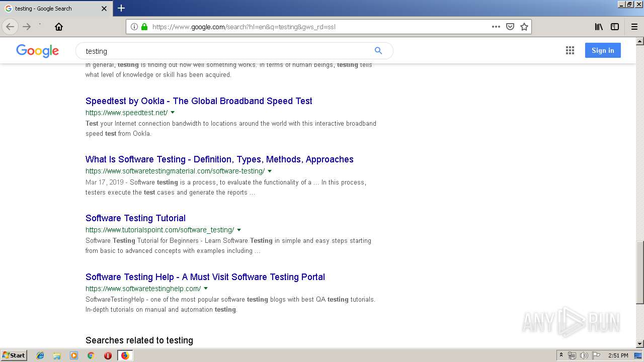Screen dimensions: 644x362
Task: Expand speedtest.net result options arrow
Action: [x=173, y=113]
